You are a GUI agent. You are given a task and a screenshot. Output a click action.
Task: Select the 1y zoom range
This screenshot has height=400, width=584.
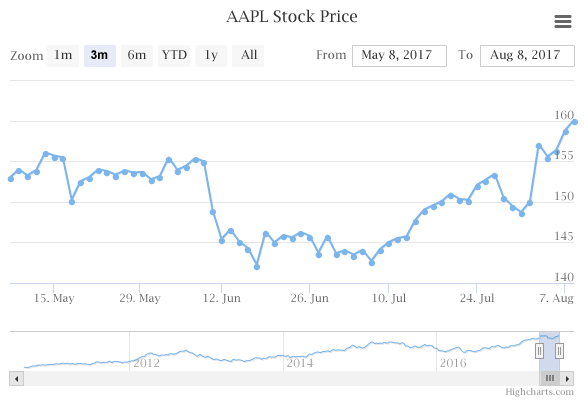(x=211, y=56)
